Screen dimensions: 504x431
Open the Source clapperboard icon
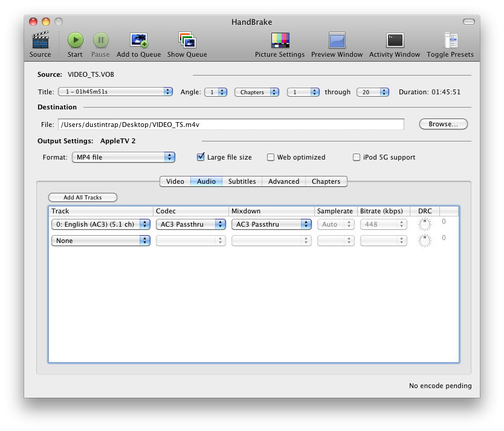click(40, 40)
